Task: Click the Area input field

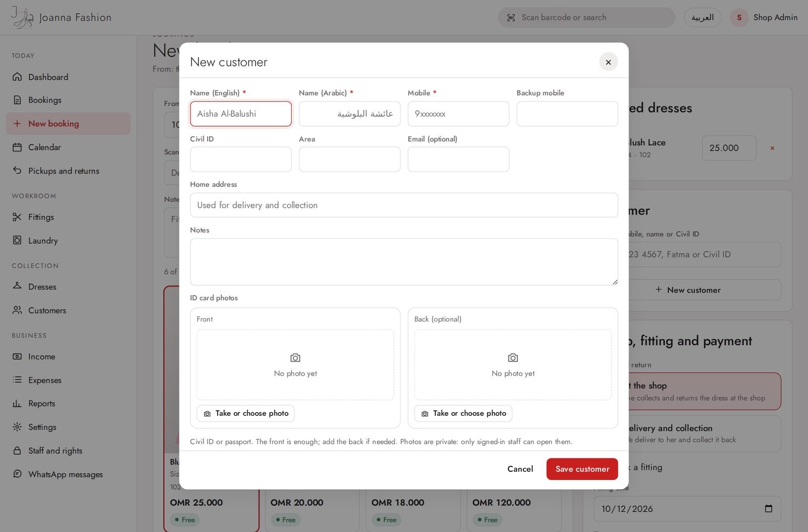Action: point(349,159)
